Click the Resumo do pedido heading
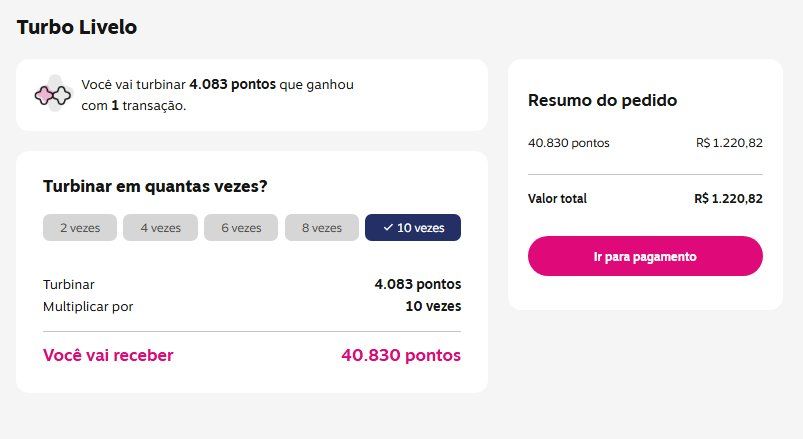 point(602,100)
